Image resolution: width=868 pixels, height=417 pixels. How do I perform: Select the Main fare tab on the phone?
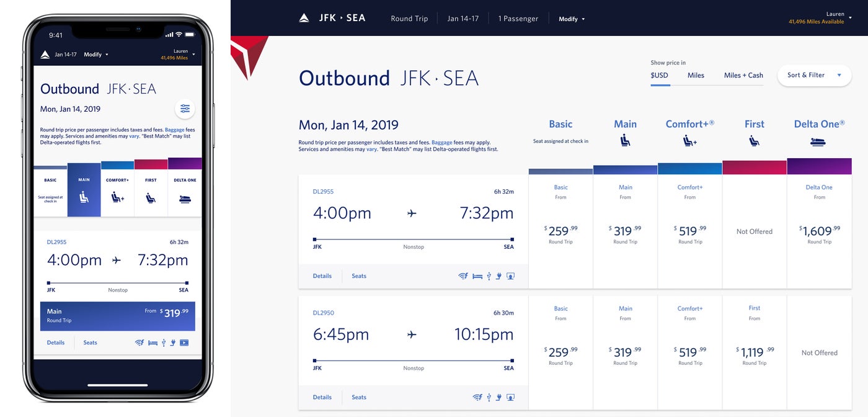[x=84, y=192]
